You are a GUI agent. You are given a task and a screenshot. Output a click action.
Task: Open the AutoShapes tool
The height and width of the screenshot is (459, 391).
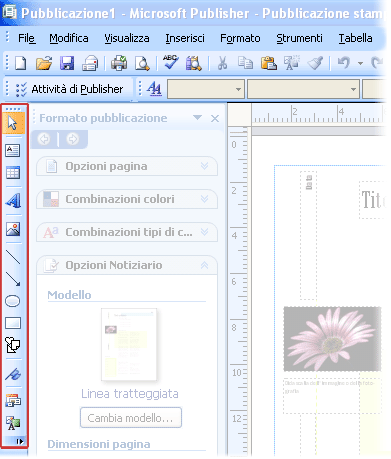point(13,345)
